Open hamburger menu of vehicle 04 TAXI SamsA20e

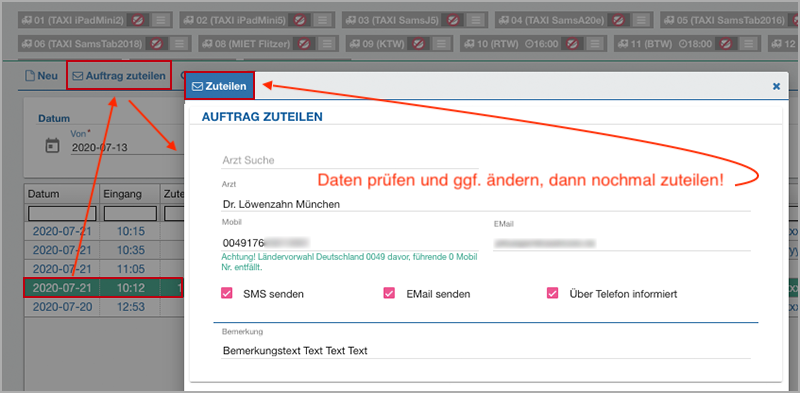click(x=642, y=20)
